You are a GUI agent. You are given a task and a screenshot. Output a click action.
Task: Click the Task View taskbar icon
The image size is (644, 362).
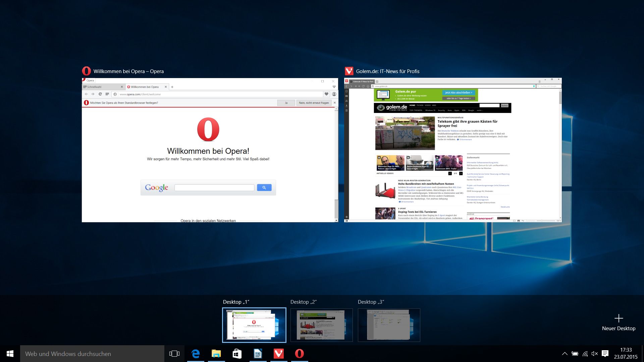174,354
